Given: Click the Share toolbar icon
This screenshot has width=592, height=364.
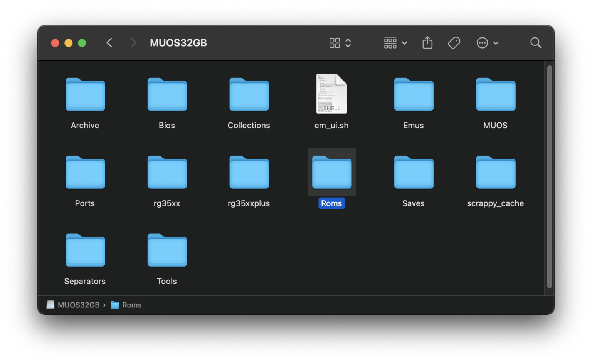Looking at the screenshot, I should [427, 43].
